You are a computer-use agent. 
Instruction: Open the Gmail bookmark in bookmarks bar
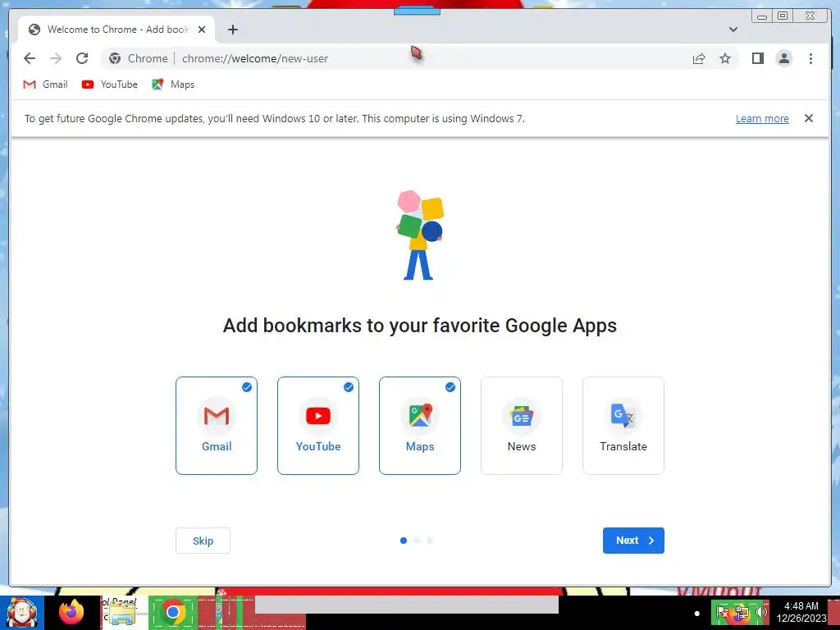[x=46, y=84]
